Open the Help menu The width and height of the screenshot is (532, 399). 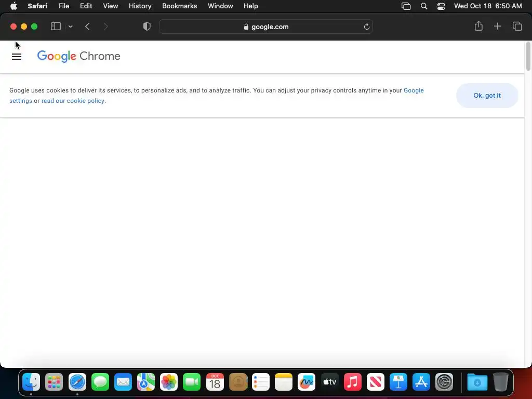point(251,6)
